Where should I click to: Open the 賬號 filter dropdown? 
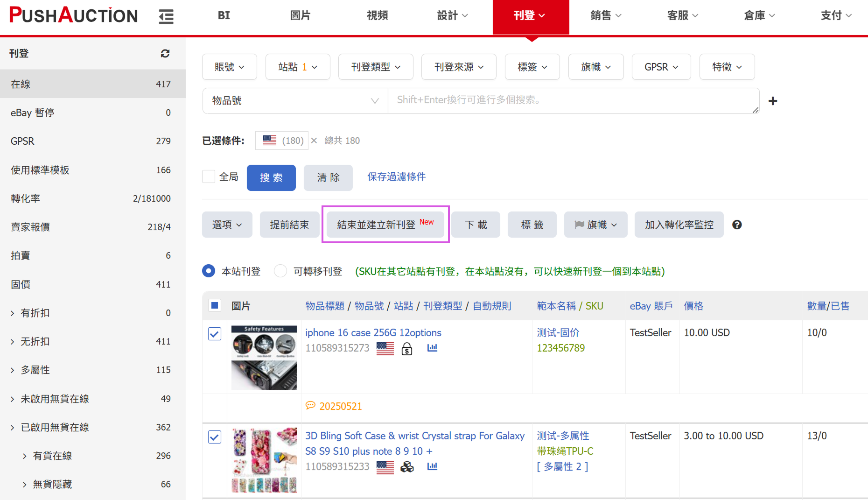229,67
